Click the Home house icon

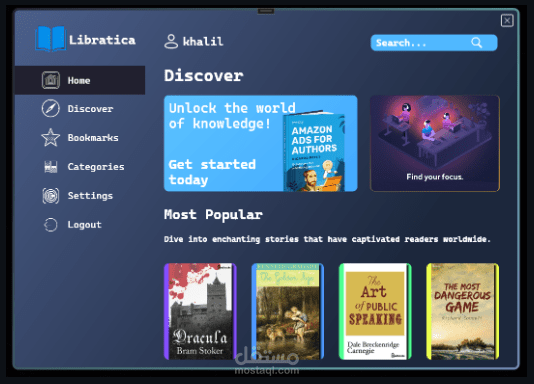[51, 80]
